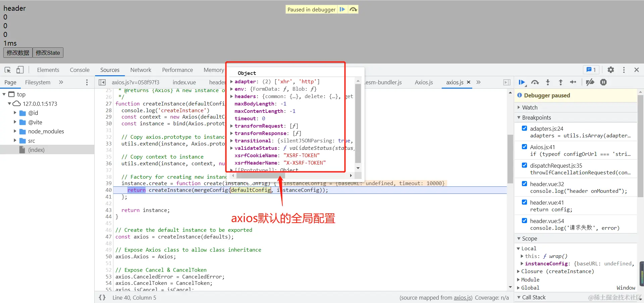
Task: Select the Filesystem navigator tab
Action: pos(38,82)
